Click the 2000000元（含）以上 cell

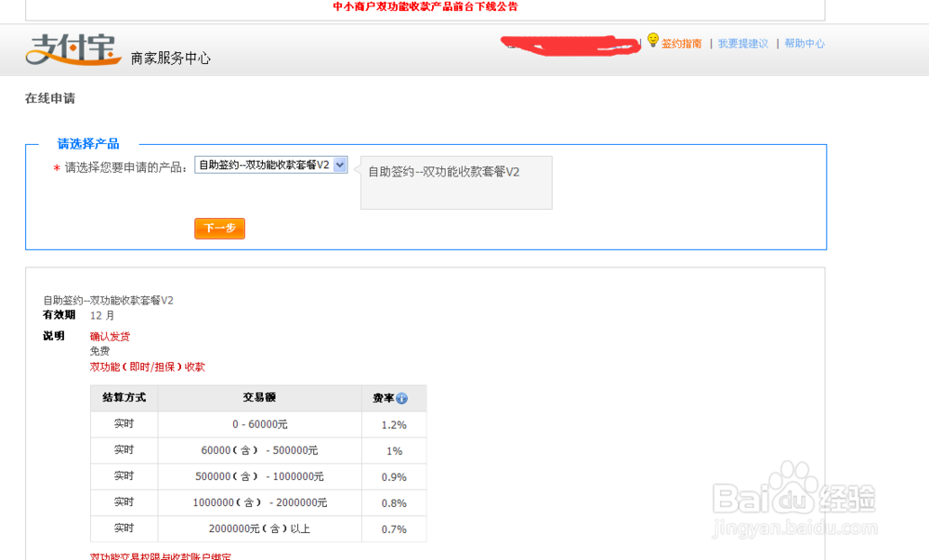259,528
